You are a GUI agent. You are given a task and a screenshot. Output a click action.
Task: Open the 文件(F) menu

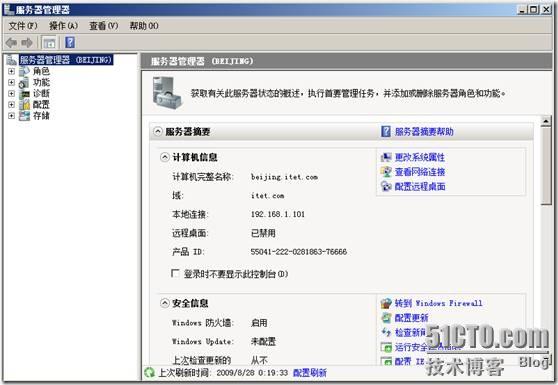pos(23,26)
